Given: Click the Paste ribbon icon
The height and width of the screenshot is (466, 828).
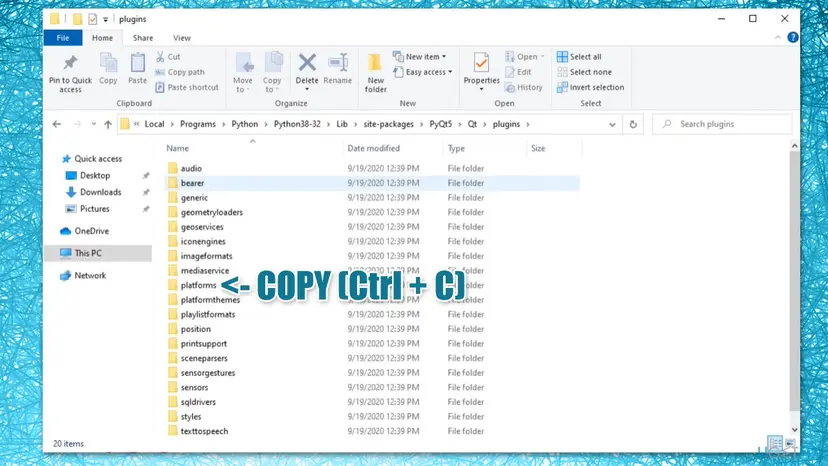Looking at the screenshot, I should (137, 63).
